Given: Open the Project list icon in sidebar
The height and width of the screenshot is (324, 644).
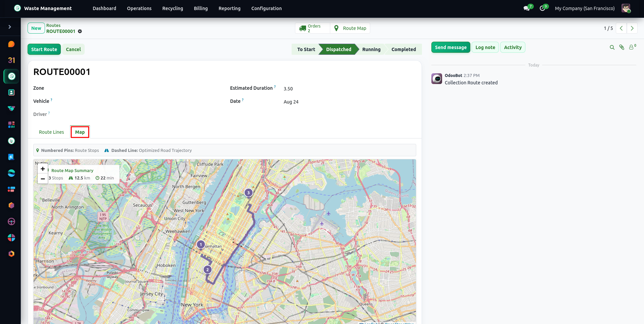Looking at the screenshot, I should [x=11, y=189].
